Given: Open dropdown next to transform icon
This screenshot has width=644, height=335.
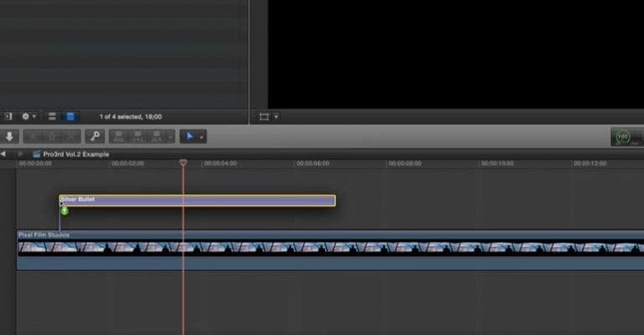Looking at the screenshot, I should click(x=276, y=118).
